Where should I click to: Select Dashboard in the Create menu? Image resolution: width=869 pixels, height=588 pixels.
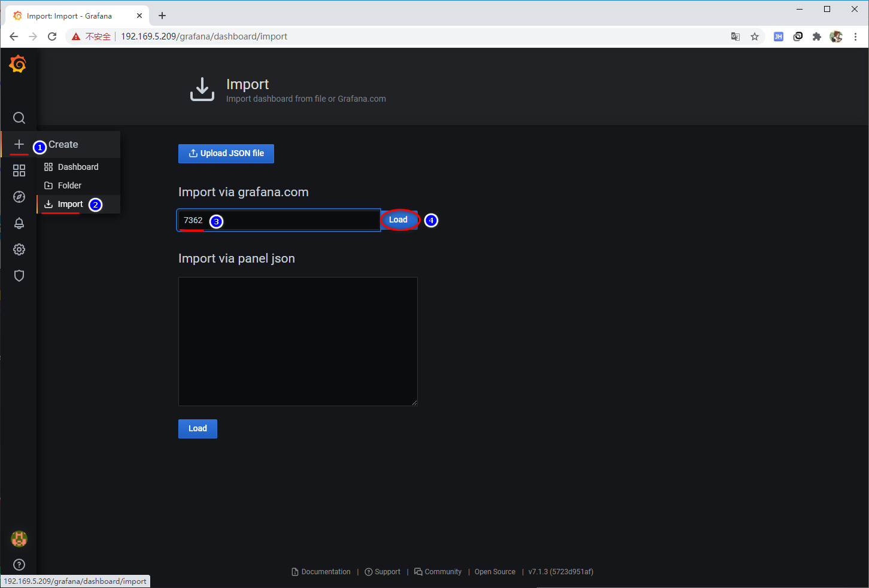[78, 167]
